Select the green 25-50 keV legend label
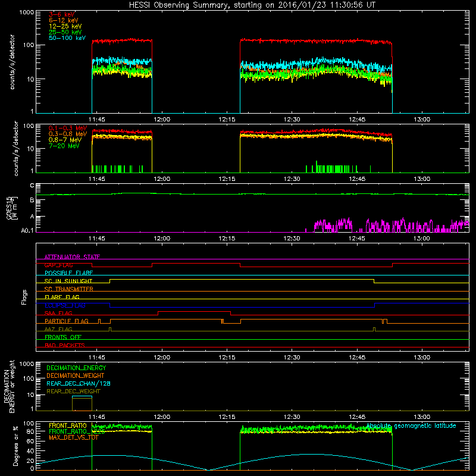476x476 pixels. click(65, 32)
